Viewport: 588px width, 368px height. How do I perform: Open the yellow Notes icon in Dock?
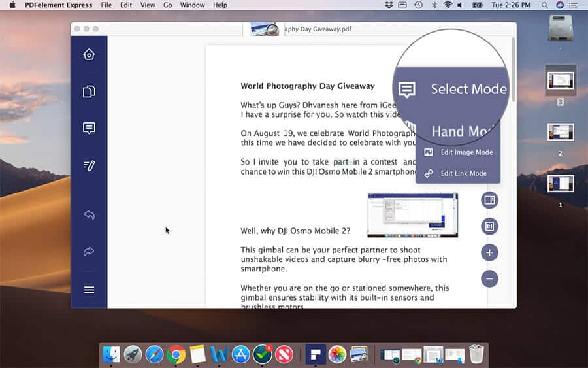pyautogui.click(x=197, y=354)
